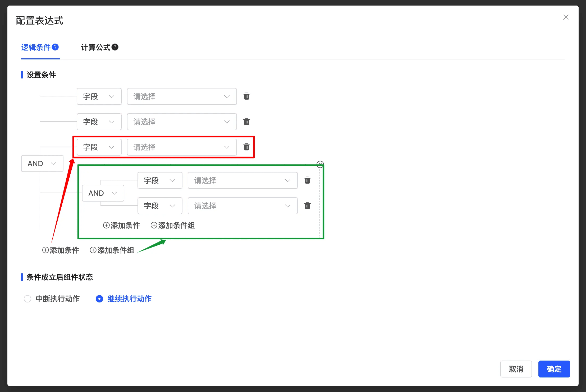The width and height of the screenshot is (586, 392).
Task: Switch to the 逻辑条件 tab
Action: 36,47
